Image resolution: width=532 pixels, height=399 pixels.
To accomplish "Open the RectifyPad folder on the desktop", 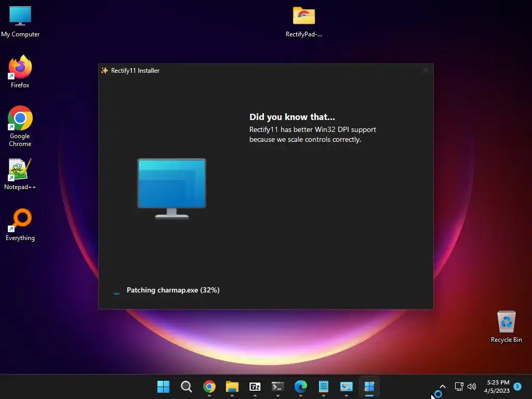I will (x=303, y=21).
